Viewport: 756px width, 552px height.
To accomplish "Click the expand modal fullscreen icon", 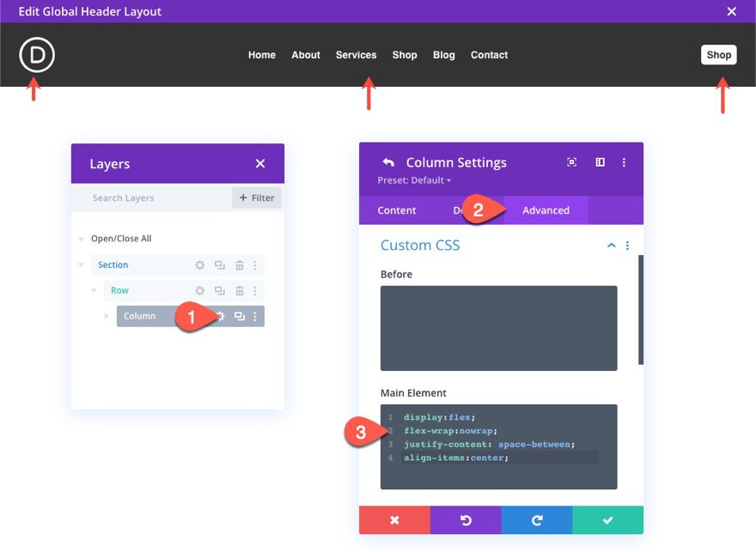I will tap(572, 162).
